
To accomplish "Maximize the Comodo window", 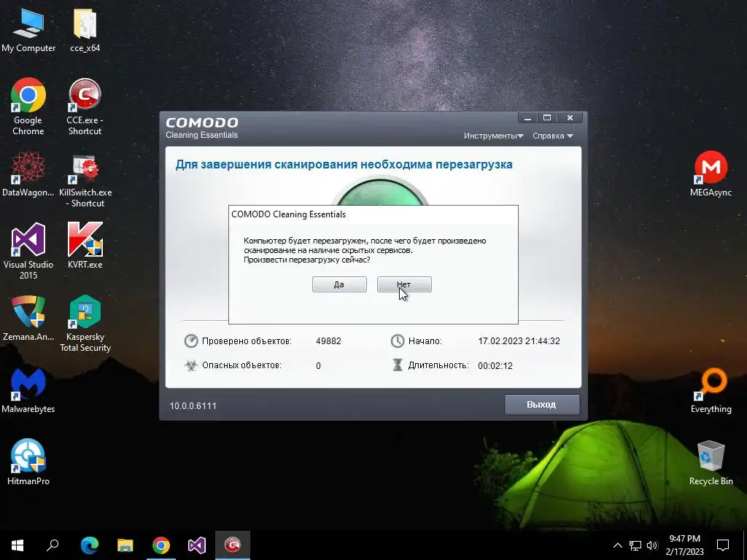I will (547, 117).
